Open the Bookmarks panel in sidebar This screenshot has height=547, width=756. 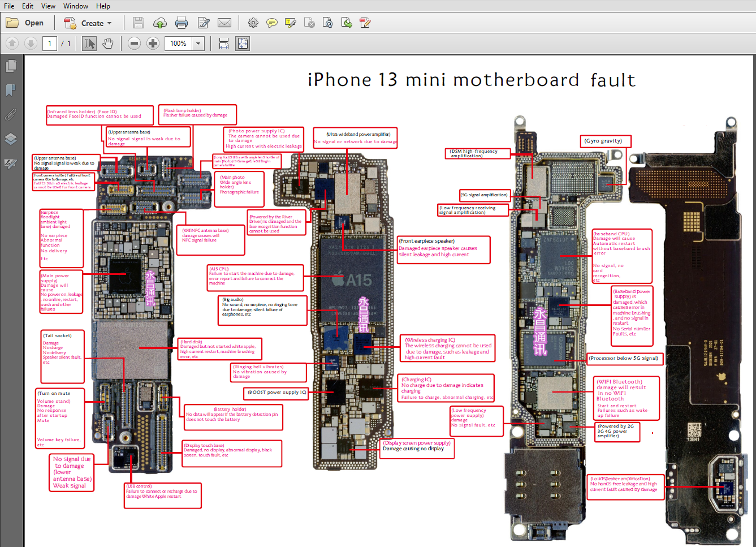(x=11, y=91)
